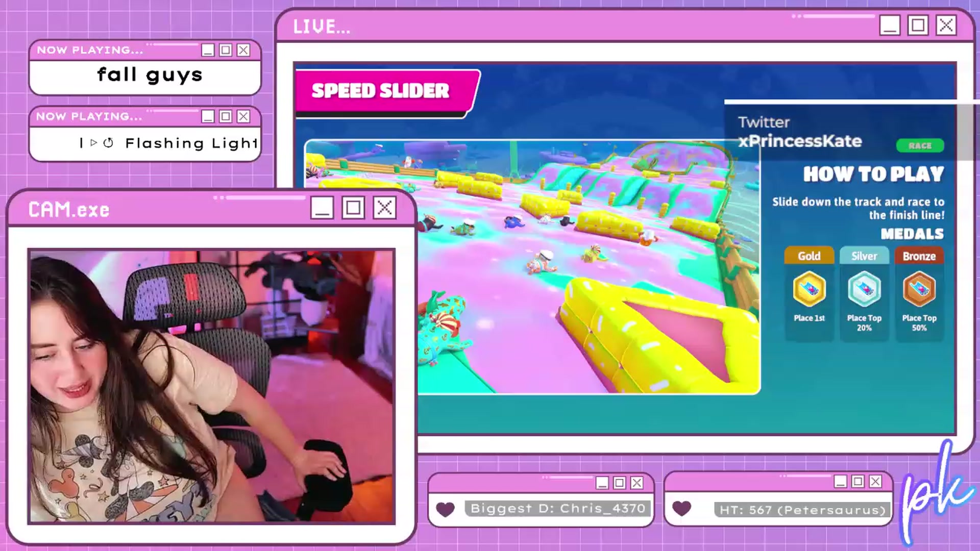Maximize the LIVE window
This screenshot has height=551, width=980.
click(x=918, y=25)
